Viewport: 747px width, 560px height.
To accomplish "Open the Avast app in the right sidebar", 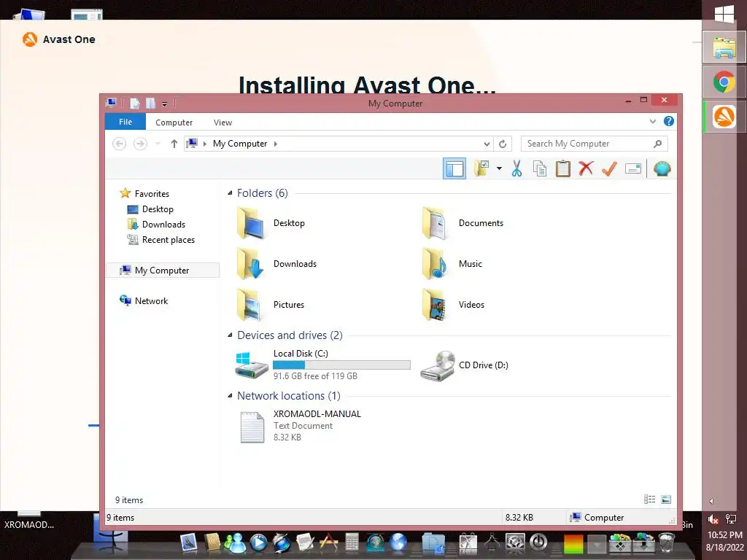I will tap(724, 117).
